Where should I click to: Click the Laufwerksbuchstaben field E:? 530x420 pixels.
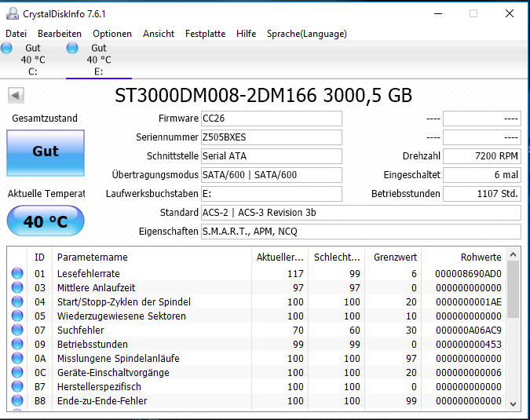tap(272, 194)
